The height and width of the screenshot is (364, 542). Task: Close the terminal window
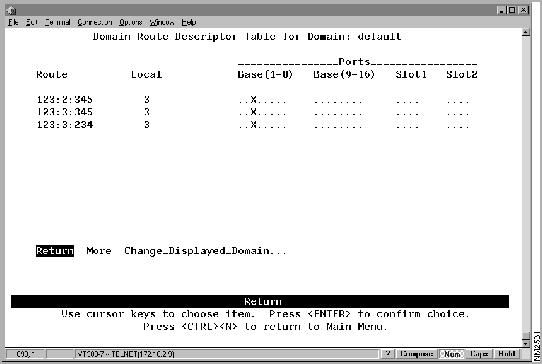tap(524, 10)
